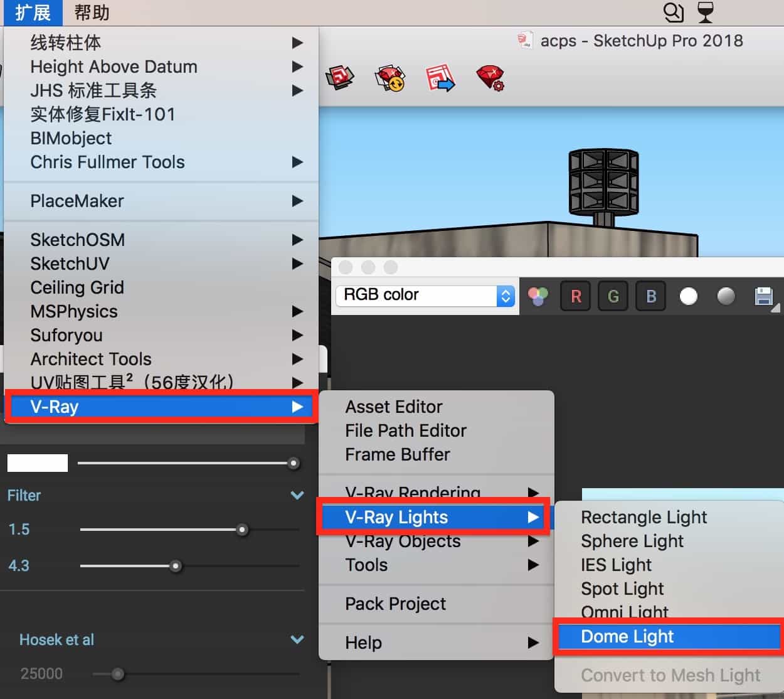Screen dimensions: 784x699
Task: Click the 4.3 value field
Action: click(x=19, y=566)
